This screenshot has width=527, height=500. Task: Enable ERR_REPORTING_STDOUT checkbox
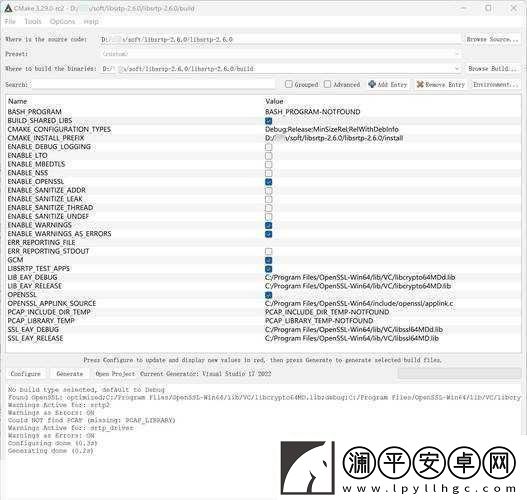point(268,251)
